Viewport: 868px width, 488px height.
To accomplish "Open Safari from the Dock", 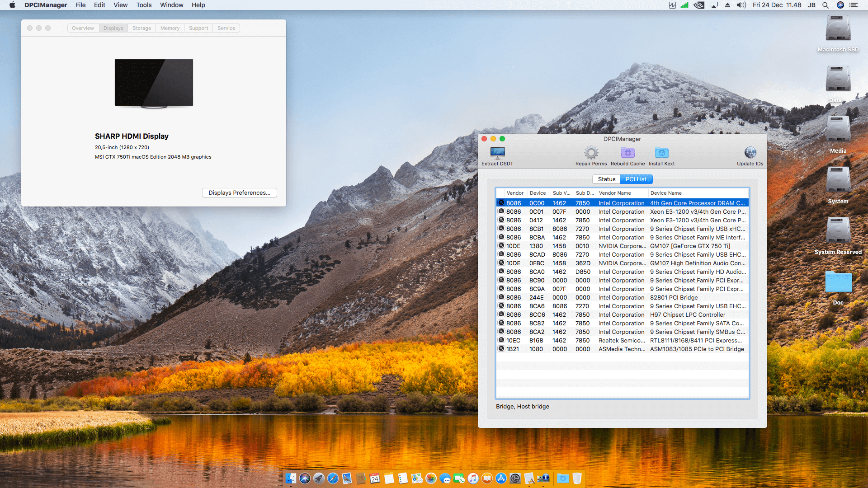I will click(333, 478).
